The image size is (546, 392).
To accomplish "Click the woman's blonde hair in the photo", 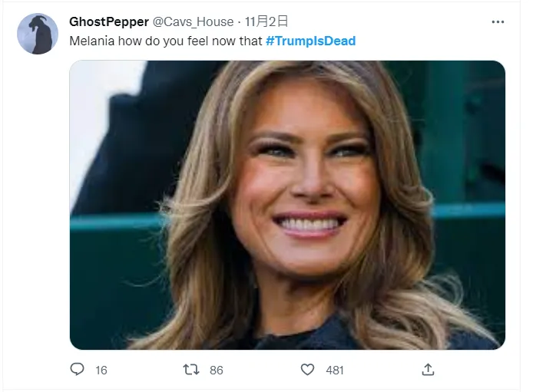I will point(192,230).
